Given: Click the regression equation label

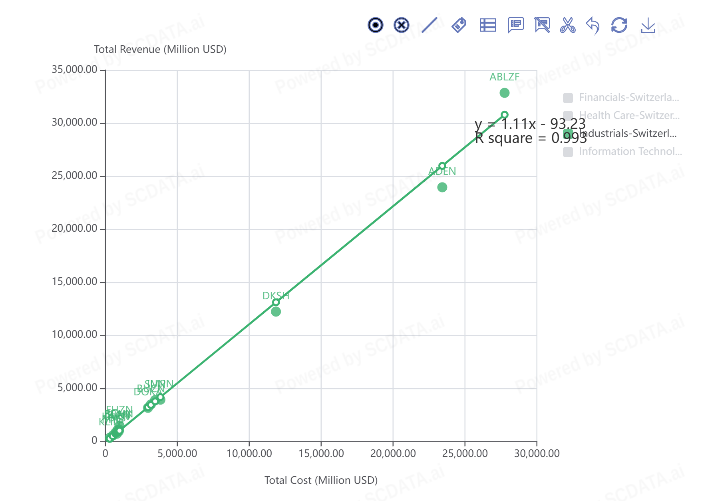Looking at the screenshot, I should (x=530, y=124).
